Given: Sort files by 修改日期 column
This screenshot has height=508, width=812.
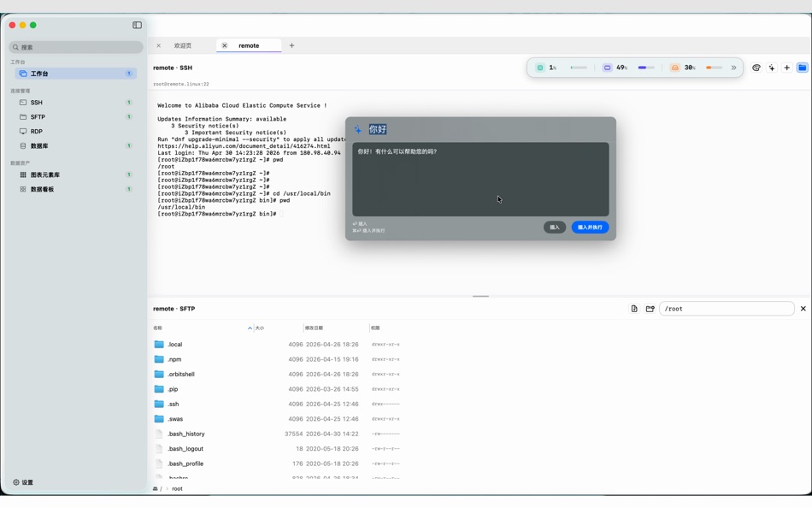Looking at the screenshot, I should pos(314,328).
